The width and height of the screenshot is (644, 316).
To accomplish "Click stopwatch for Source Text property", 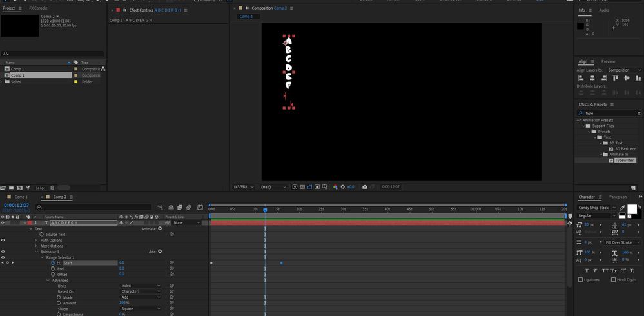I will click(41, 234).
